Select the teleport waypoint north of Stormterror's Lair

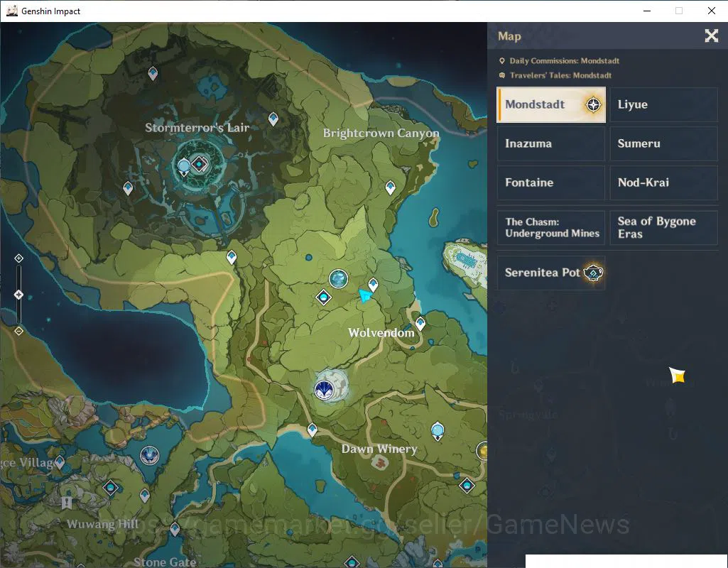click(153, 73)
